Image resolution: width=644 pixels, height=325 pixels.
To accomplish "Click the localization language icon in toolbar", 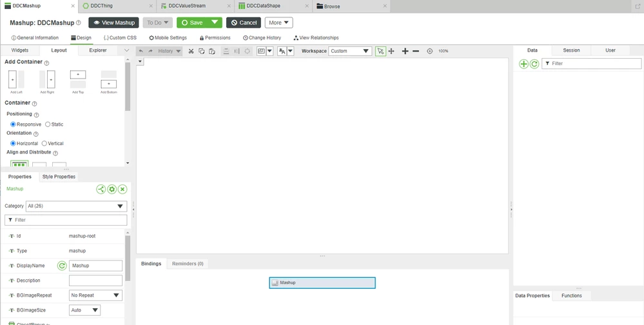I will click(x=282, y=52).
